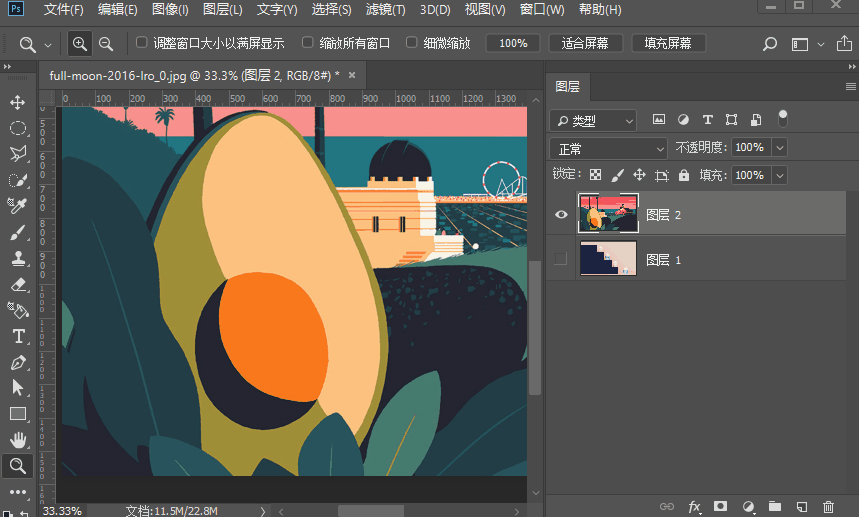
Task: Click the 100% zoom button
Action: click(x=513, y=43)
